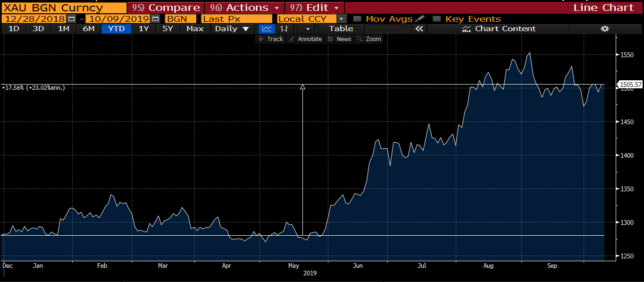Switch to candlestick bar chart icon
Image resolution: width=644 pixels, height=282 pixels.
point(284,29)
